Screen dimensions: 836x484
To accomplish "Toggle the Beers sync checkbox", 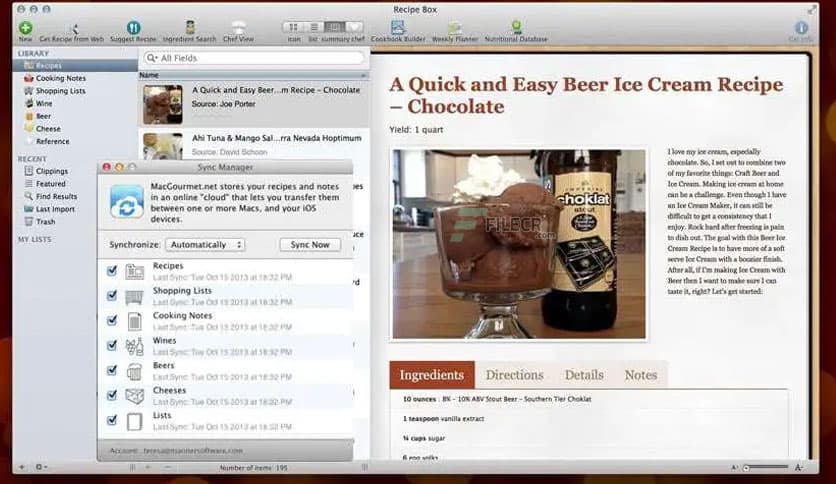I will coord(111,370).
